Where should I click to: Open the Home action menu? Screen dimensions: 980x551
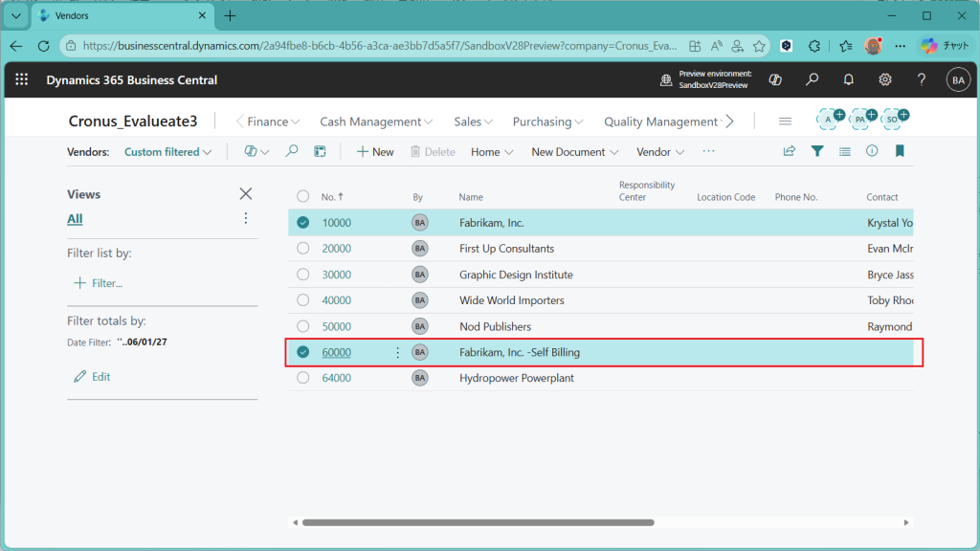coord(492,152)
